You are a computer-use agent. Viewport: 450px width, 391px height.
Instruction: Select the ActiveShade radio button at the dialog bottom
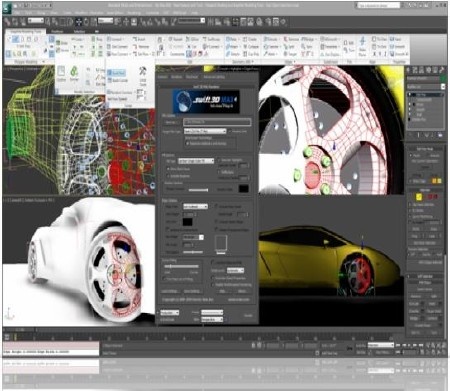click(x=159, y=319)
